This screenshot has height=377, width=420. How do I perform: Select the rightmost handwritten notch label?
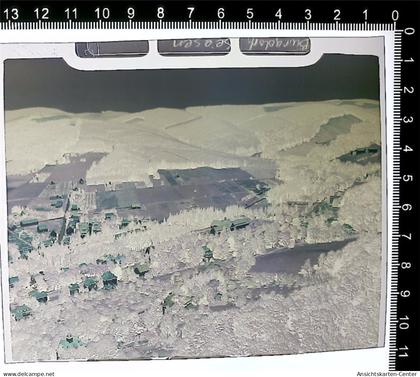[275, 46]
